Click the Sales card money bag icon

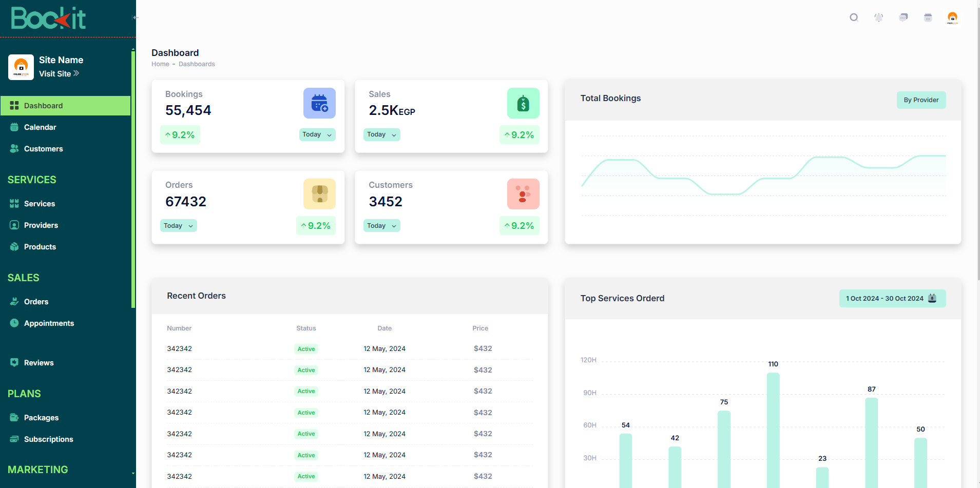point(523,103)
